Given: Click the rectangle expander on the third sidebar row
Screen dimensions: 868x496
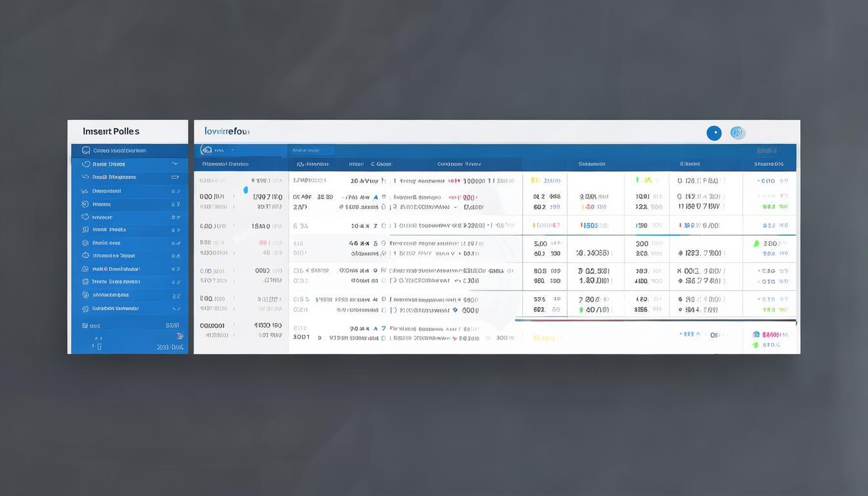Looking at the screenshot, I should tap(175, 177).
